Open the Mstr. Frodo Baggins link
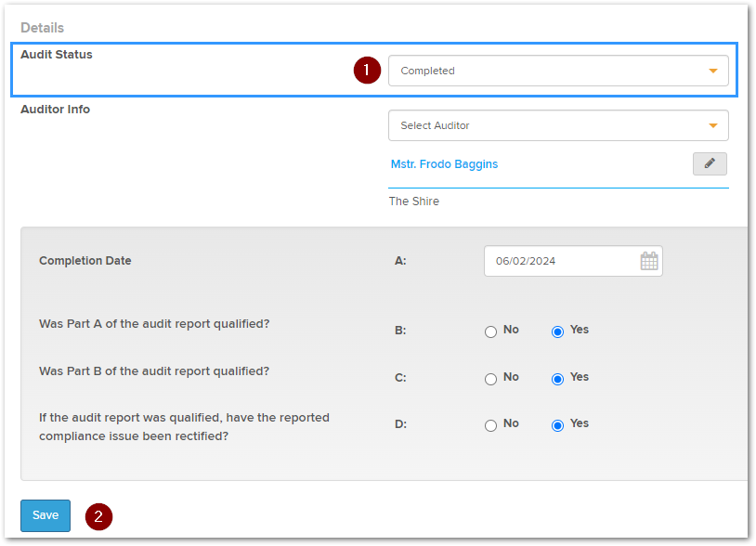 (444, 164)
